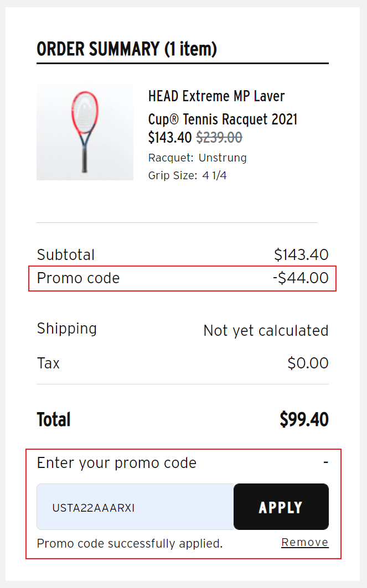The height and width of the screenshot is (588, 367).
Task: Select the $143.40 sale price under product name
Action: 170,137
